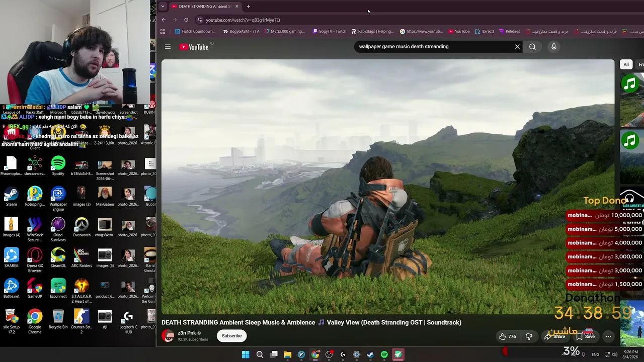The width and height of the screenshot is (644, 362).
Task: Select the Battle.net desktop shortcut
Action: [11, 289]
